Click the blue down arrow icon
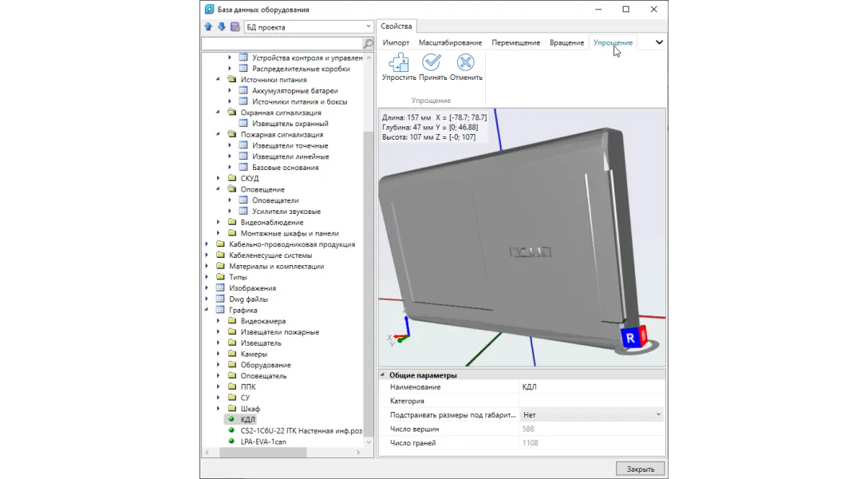Viewport: 868px width, 479px height. pos(221,27)
